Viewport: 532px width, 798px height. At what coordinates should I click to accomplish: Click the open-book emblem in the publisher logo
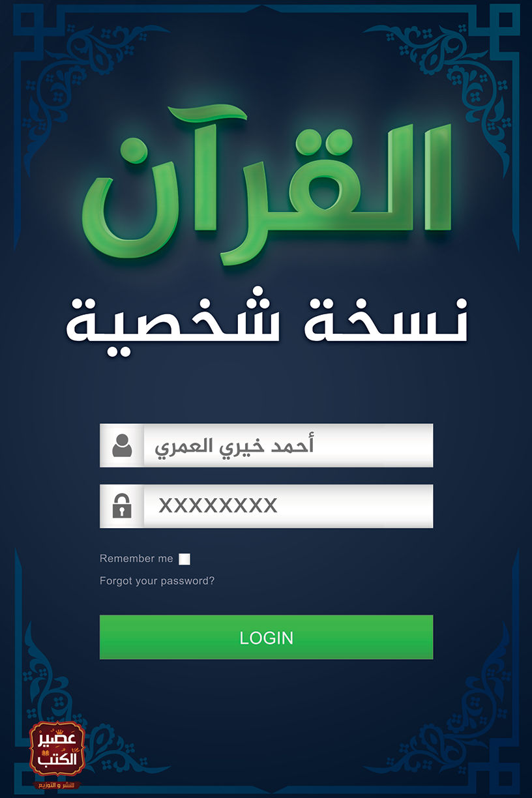click(45, 753)
